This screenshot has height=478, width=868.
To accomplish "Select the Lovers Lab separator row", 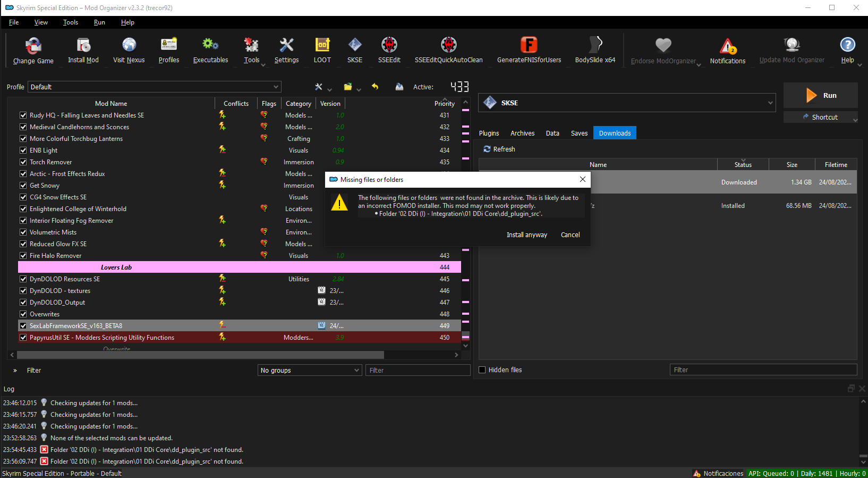I will [240, 267].
